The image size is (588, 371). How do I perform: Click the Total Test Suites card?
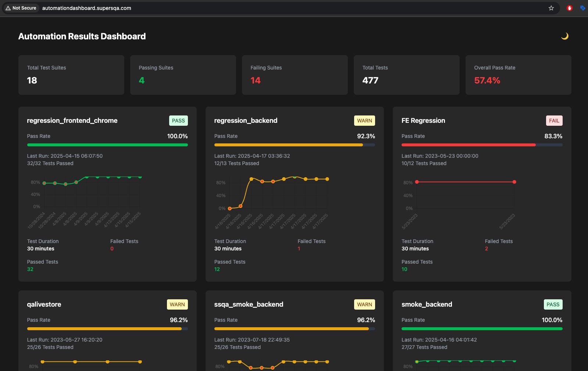[x=71, y=75]
